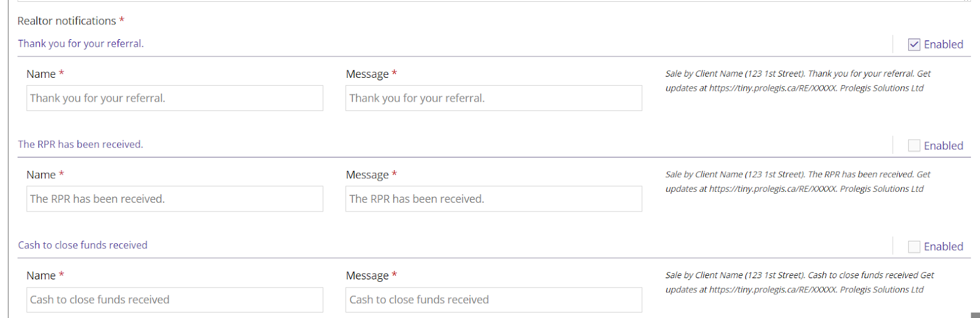Click the preview text for the cash to close message
This screenshot has width=980, height=318.
click(x=799, y=282)
